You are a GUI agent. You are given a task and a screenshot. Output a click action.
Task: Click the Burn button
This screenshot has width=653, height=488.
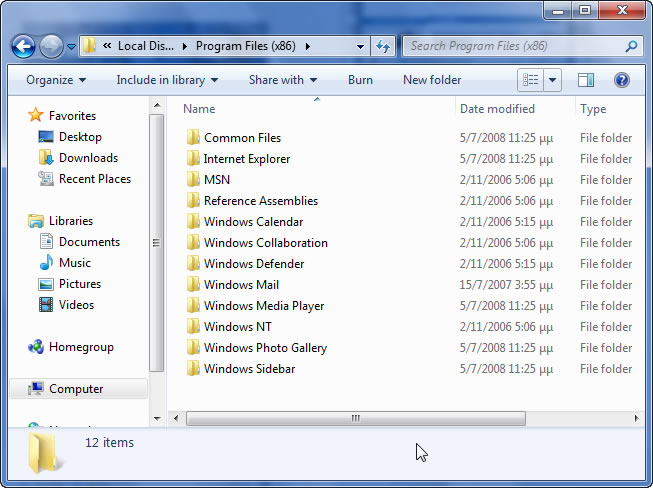[x=360, y=80]
